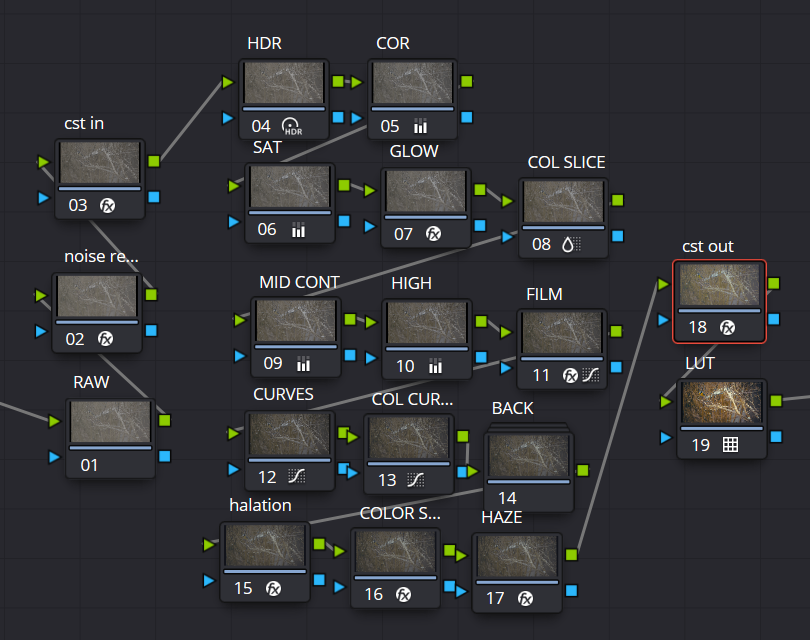
Task: Click the green RGB input of cst out node
Action: tap(660, 284)
